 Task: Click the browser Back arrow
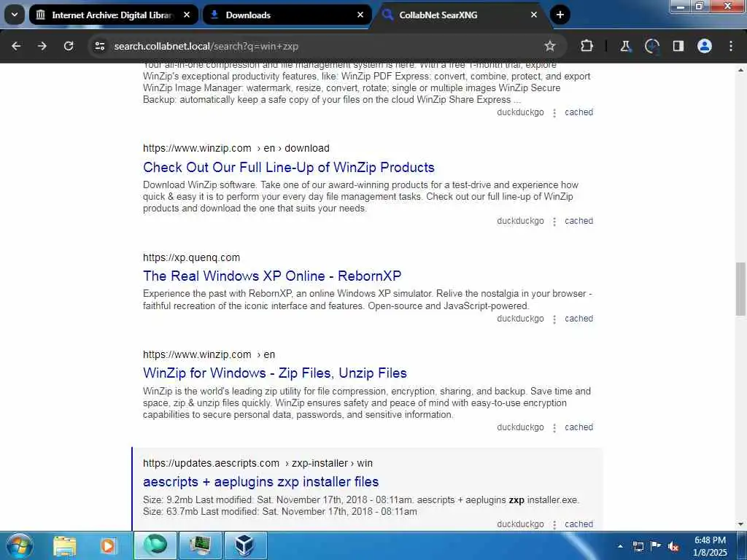pos(16,46)
